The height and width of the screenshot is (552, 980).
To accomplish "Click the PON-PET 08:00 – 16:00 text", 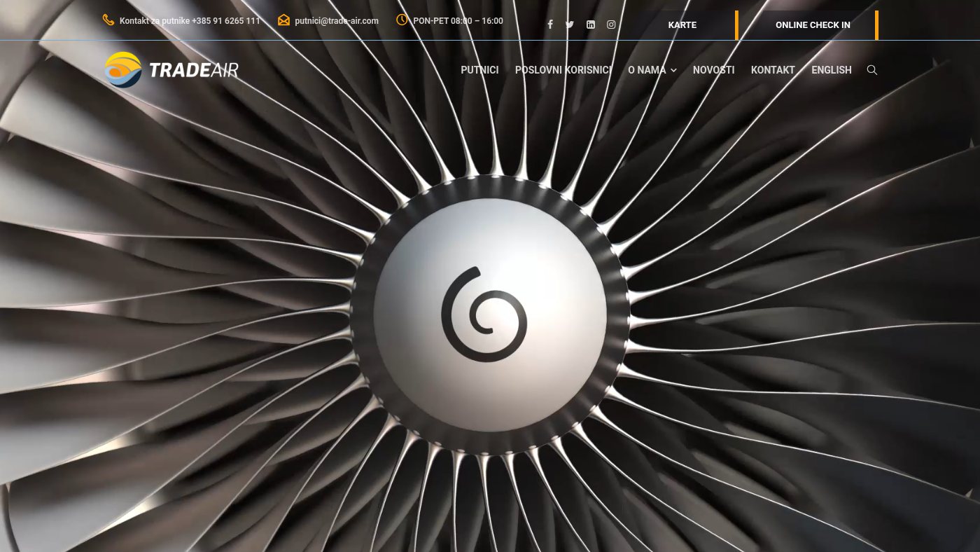I will 458,21.
